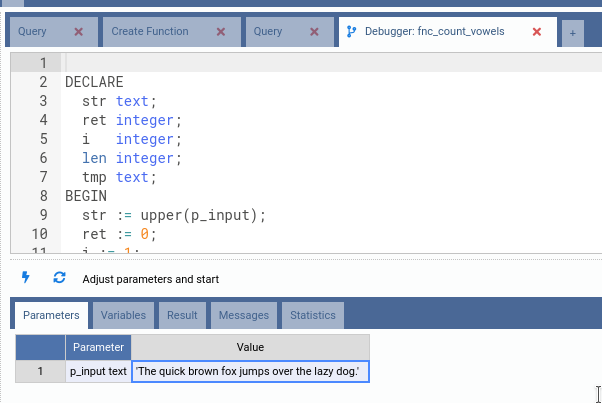The width and height of the screenshot is (602, 403).
Task: Click the Parameter column header
Action: [x=98, y=347]
